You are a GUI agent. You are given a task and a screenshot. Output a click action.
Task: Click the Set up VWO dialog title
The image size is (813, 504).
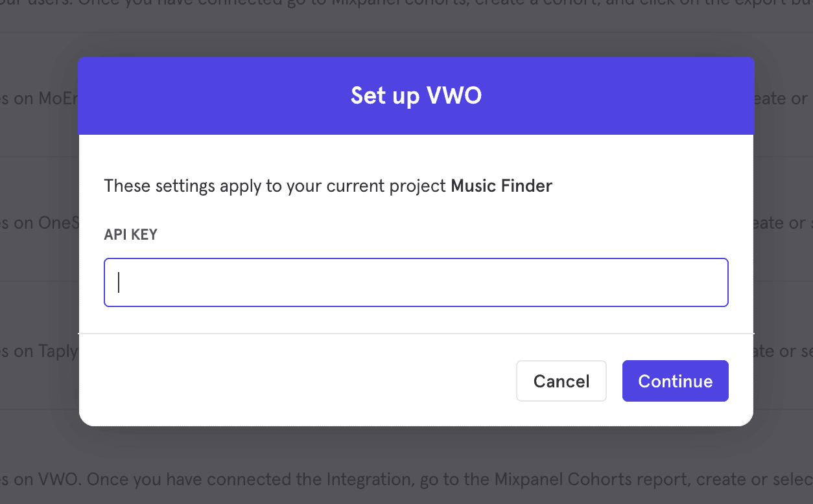tap(416, 96)
